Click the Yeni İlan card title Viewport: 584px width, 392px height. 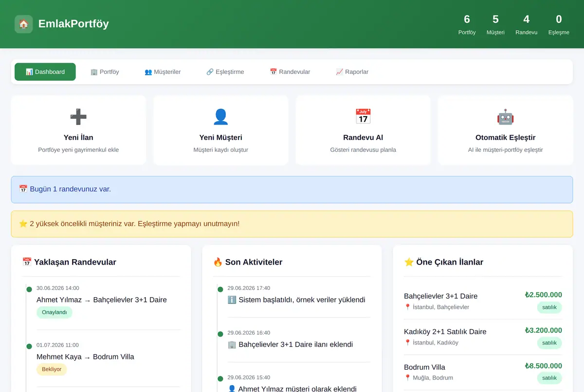pos(78,137)
